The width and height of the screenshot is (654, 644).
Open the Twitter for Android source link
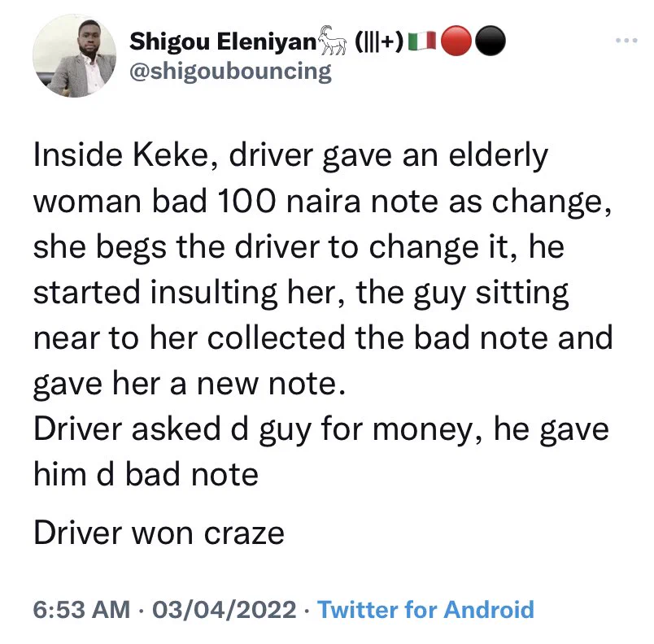[426, 609]
